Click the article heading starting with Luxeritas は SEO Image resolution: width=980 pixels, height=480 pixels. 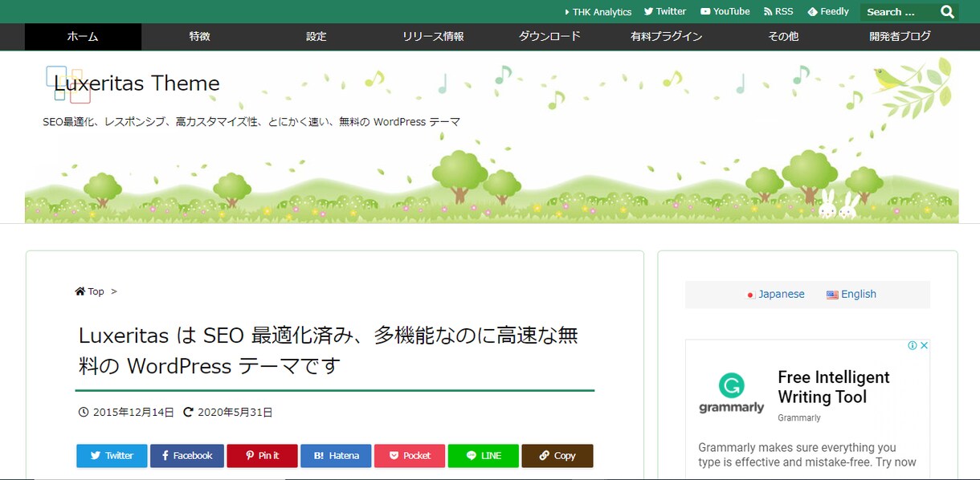click(x=328, y=351)
